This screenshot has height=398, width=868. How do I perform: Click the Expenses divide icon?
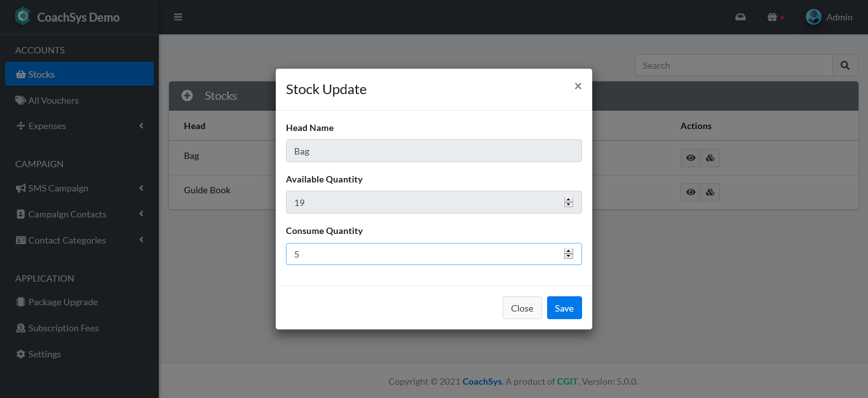[x=20, y=126]
